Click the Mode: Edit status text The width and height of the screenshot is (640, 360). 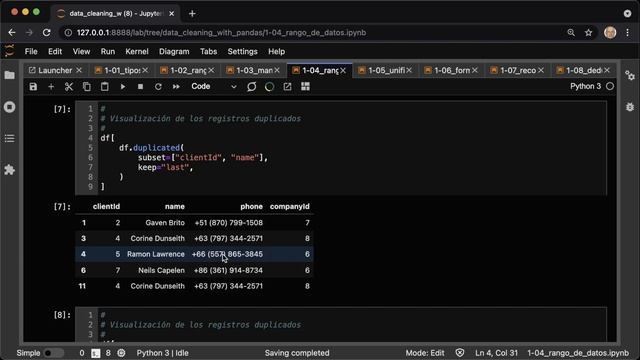tap(424, 353)
